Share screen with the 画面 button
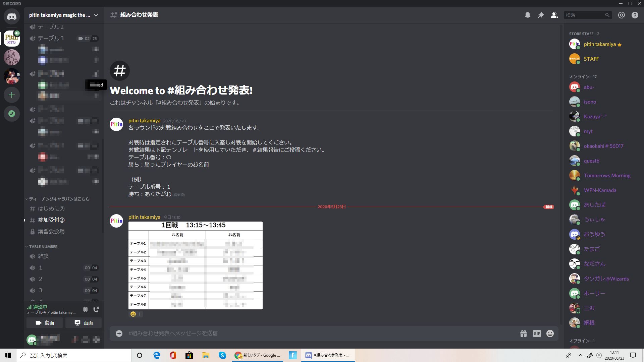The height and width of the screenshot is (362, 644). pos(83,323)
